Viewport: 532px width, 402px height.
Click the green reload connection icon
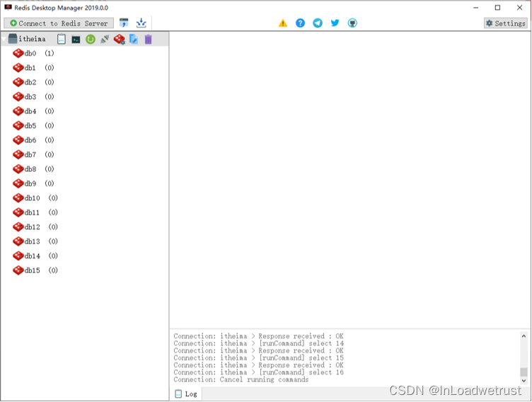tap(91, 40)
